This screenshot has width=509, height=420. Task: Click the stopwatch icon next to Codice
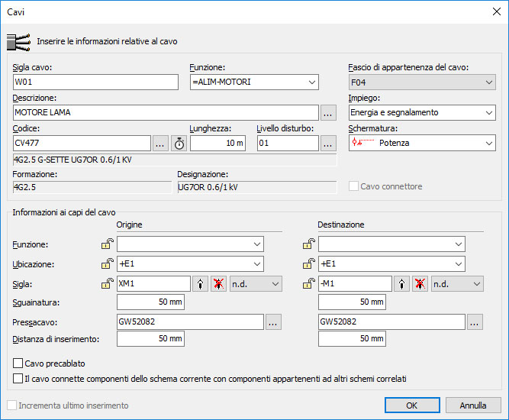click(179, 144)
